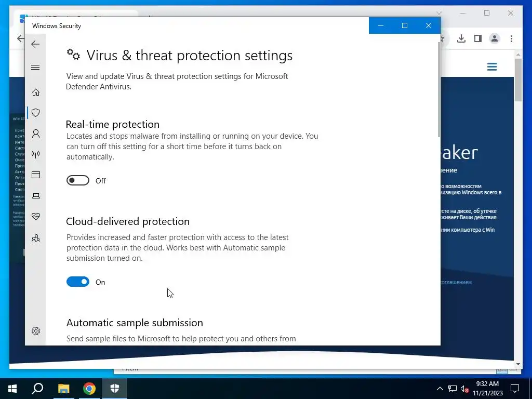Open the Chrome profile avatar
This screenshot has height=399, width=532.
(495, 38)
